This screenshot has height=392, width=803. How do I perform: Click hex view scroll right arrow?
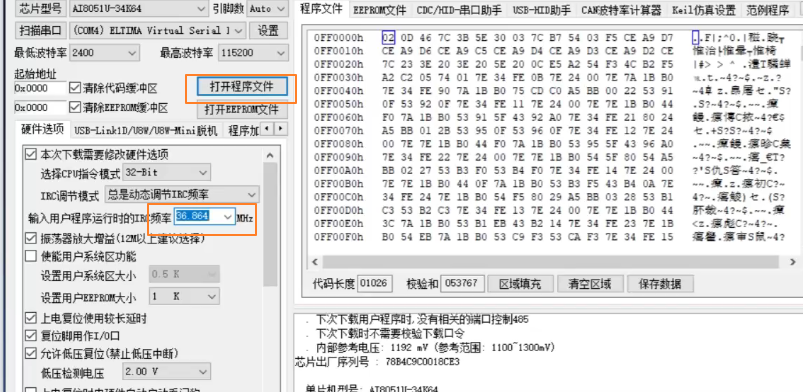pos(793,262)
